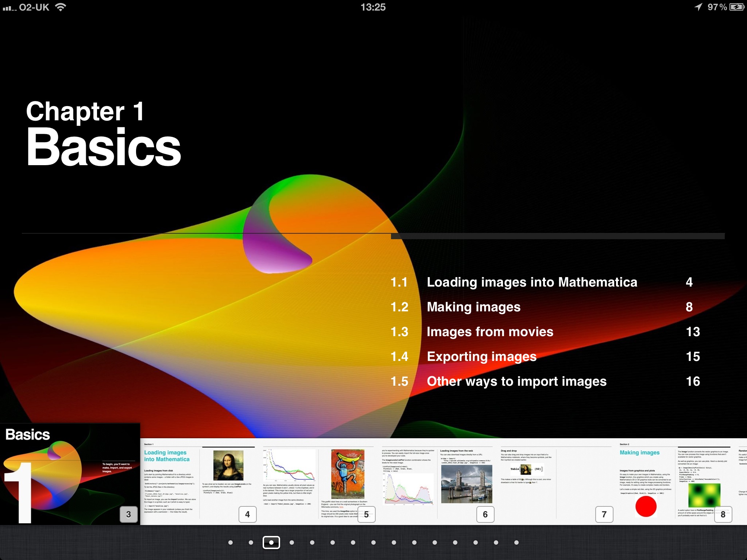Select the Basics chapter cover thumbnail, page 3
Image resolution: width=747 pixels, height=560 pixels.
coord(70,474)
